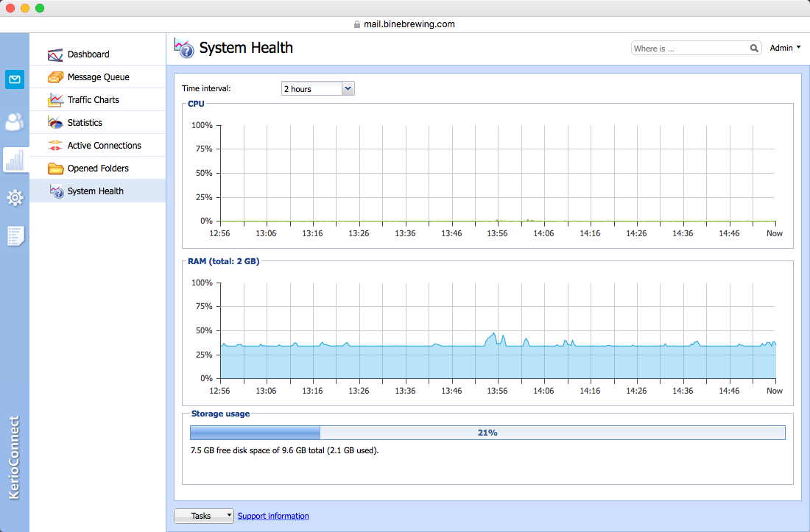The width and height of the screenshot is (810, 532).
Task: Click the Traffic Charts icon
Action: [x=55, y=100]
